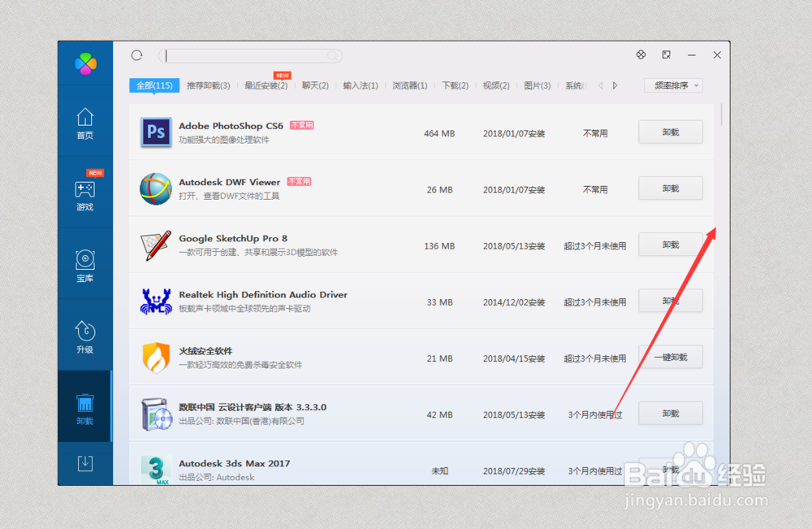This screenshot has height=529, width=812.
Task: Select the Autodesk DWF Viewer title text
Action: tap(230, 182)
